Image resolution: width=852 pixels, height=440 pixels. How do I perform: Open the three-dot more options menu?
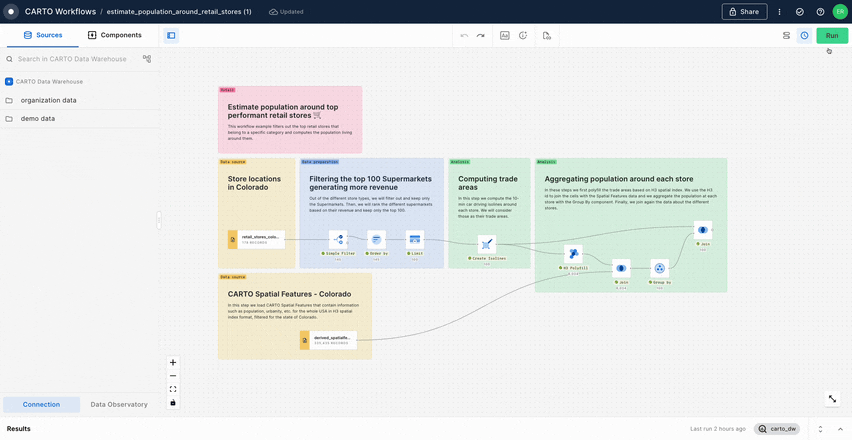(780, 12)
